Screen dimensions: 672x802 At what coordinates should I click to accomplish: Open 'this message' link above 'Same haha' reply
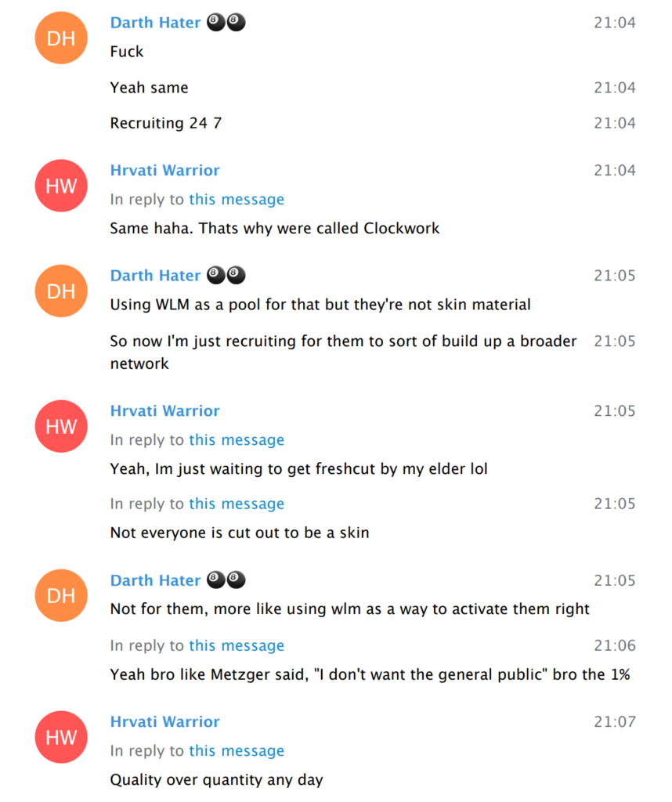tap(237, 200)
